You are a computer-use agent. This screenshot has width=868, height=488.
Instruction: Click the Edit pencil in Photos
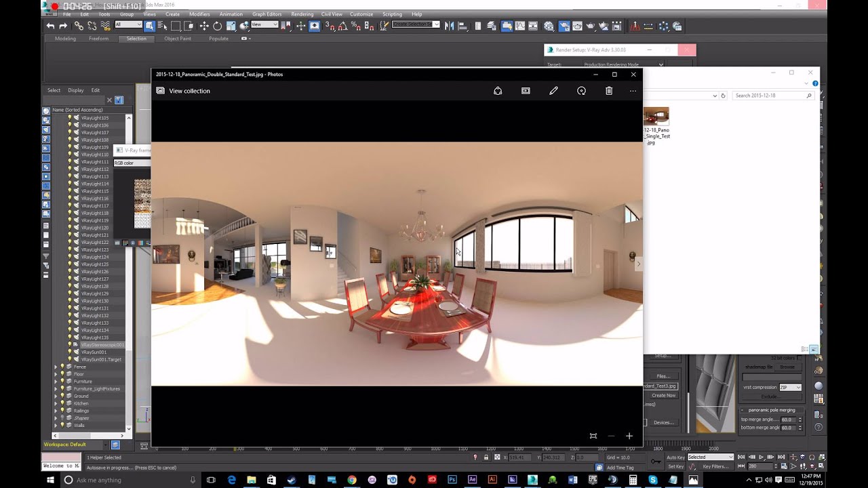click(553, 91)
